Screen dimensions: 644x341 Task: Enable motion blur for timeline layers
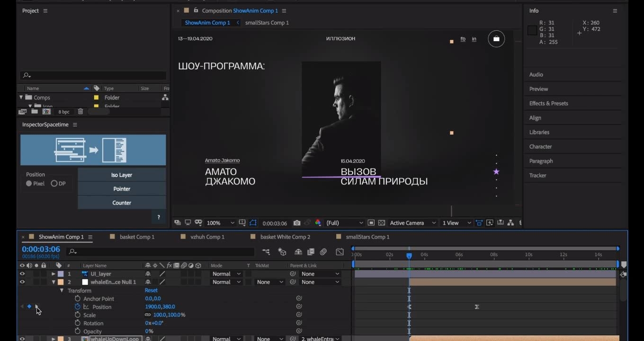tap(323, 252)
